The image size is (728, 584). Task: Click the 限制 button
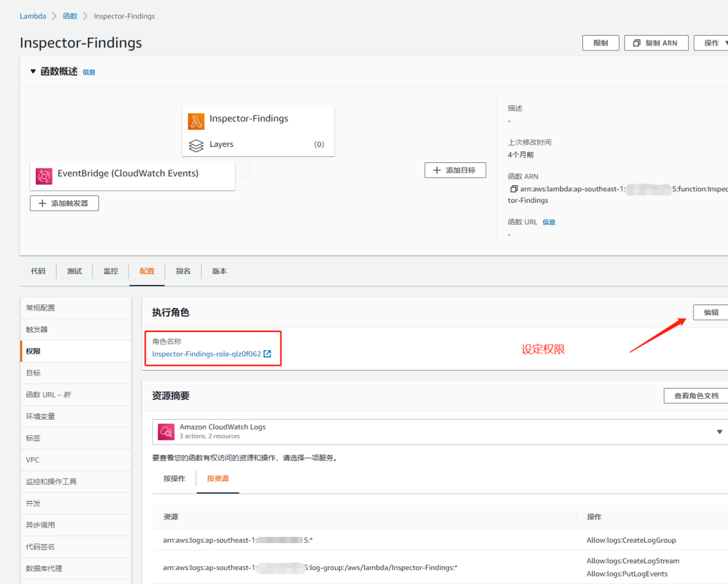[601, 42]
